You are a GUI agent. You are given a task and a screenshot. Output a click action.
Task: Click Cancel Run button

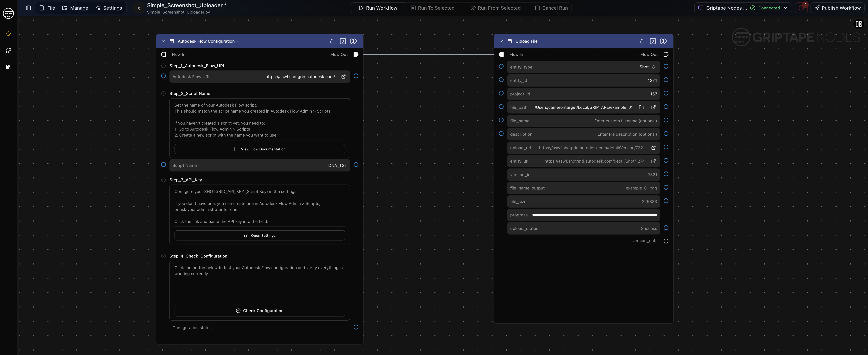click(551, 8)
